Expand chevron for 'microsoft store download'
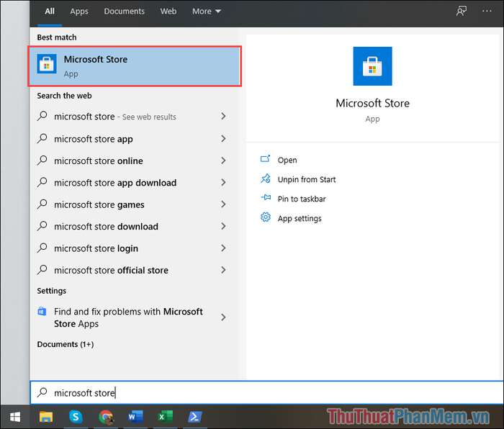Viewport: 504px width, 429px height. (223, 226)
